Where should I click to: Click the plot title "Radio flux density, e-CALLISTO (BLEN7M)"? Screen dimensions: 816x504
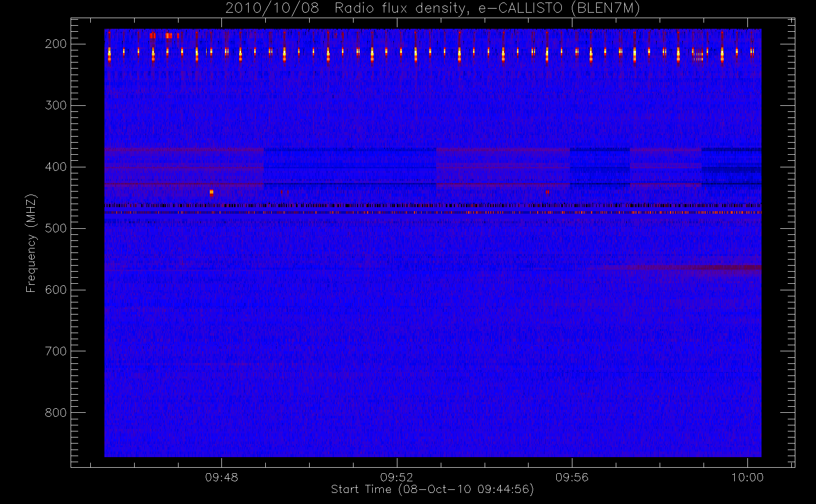(487, 8)
